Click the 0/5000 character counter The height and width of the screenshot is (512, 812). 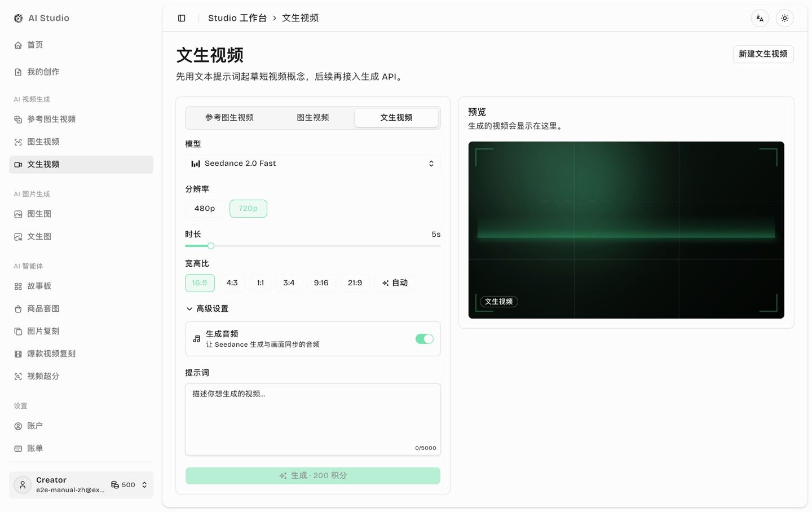[x=426, y=448]
